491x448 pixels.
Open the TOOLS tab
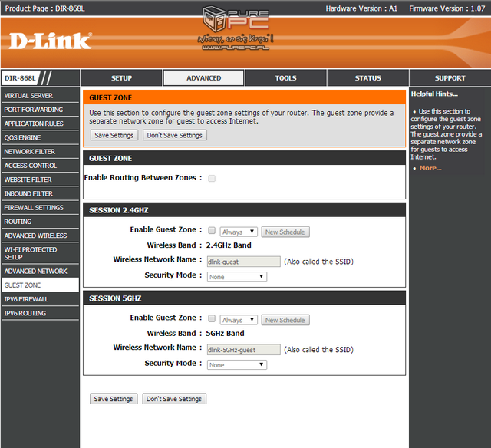(x=285, y=78)
